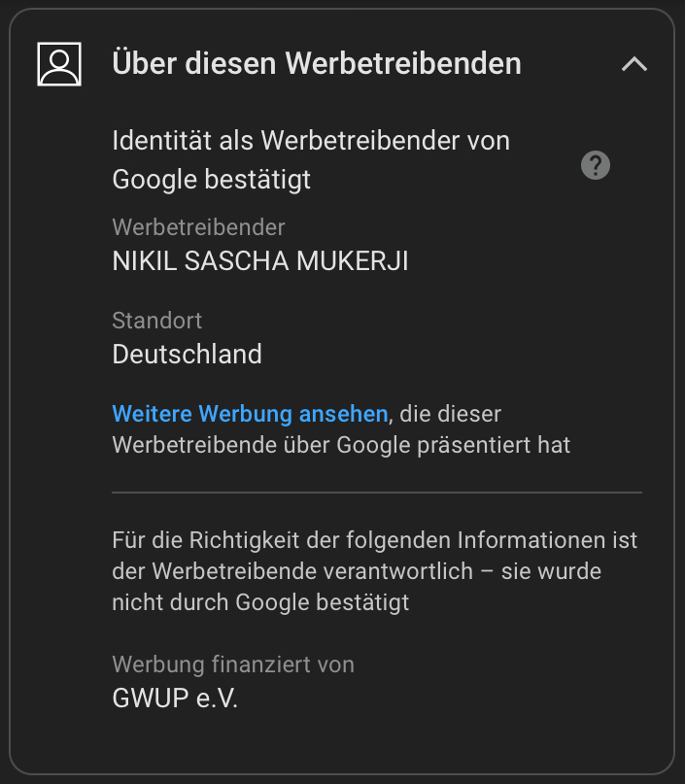The height and width of the screenshot is (784, 685).
Task: Collapse the Über diesen Werbetreibenden section
Action: click(x=634, y=64)
